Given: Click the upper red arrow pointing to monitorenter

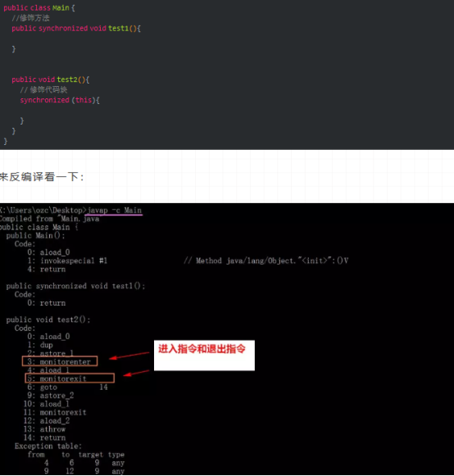Looking at the screenshot, I should coord(129,356).
